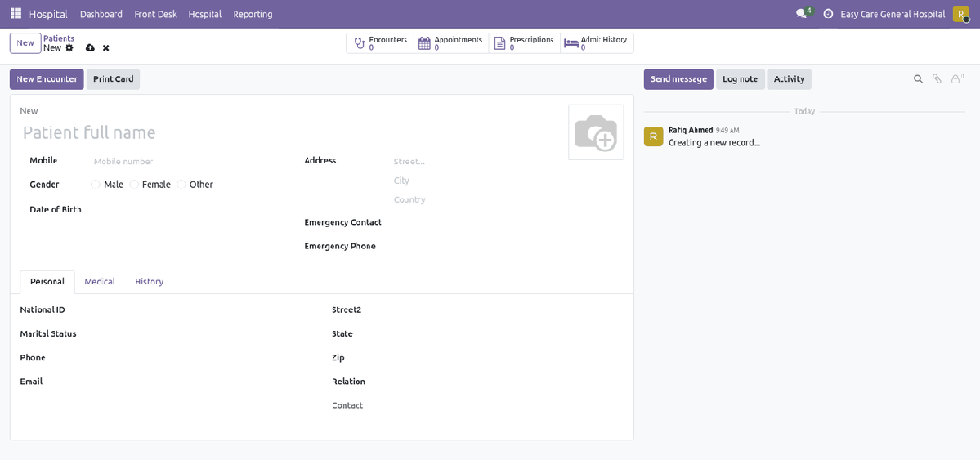
Task: Upload patient photo via camera placeholder
Action: 596,132
